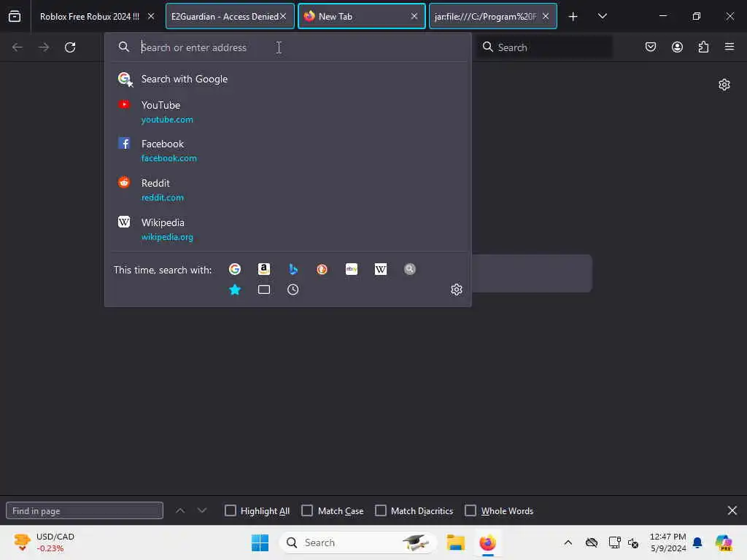Open Firefox account menu

677,47
